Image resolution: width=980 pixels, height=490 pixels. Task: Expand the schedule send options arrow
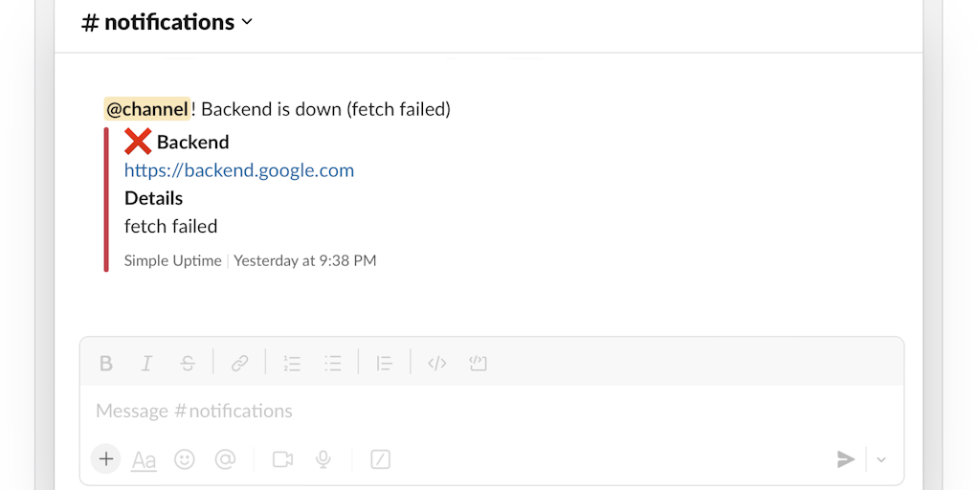coord(881,460)
